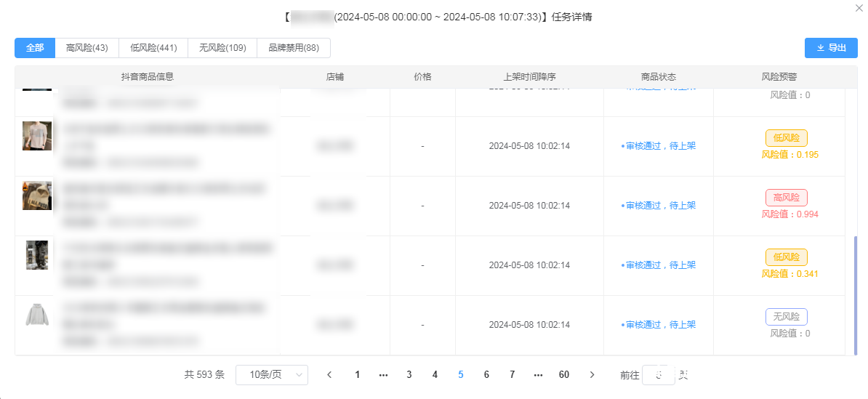868x399 pixels.
Task: Open the 品牌禁用(88) tab
Action: pyautogui.click(x=294, y=48)
